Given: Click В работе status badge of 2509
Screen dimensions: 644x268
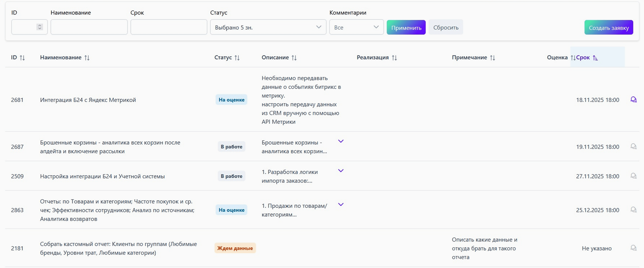Looking at the screenshot, I should click(x=232, y=176).
